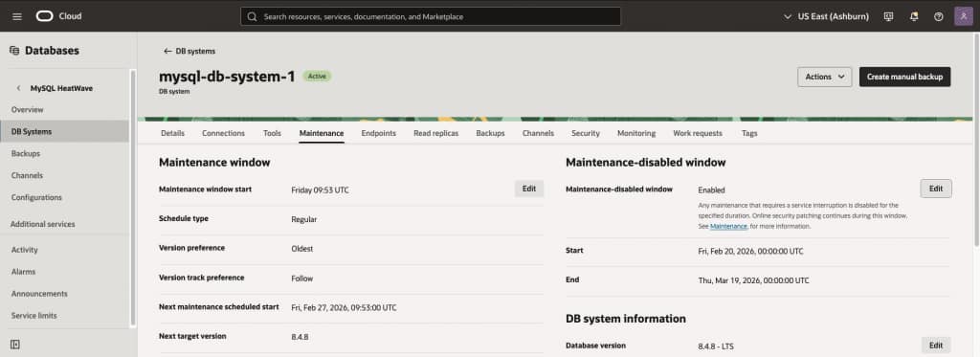This screenshot has height=357, width=980.
Task: Open the US East (Ashburn) region dropdown
Action: coord(826,17)
